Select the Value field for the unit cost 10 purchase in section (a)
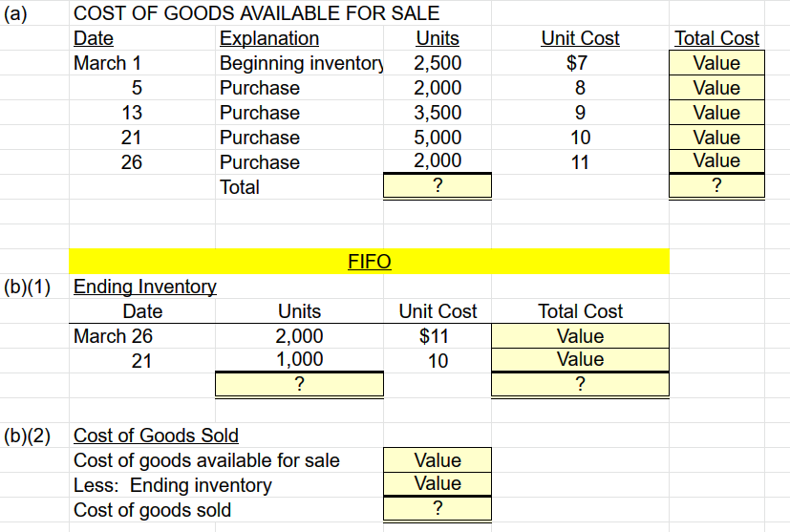The width and height of the screenshot is (790, 532). click(716, 137)
